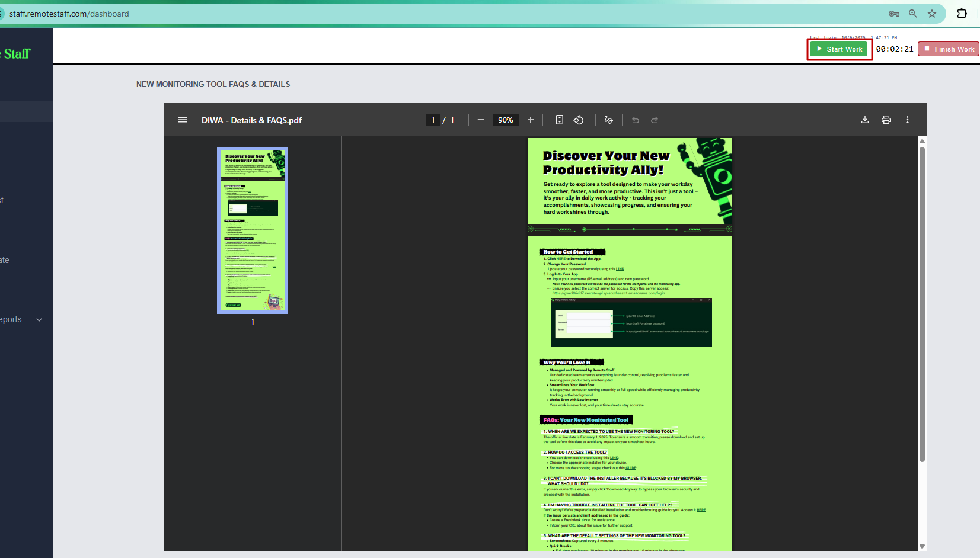
Task: Click 'FAQs: Your New Monitoring Tool' heading
Action: pos(586,420)
